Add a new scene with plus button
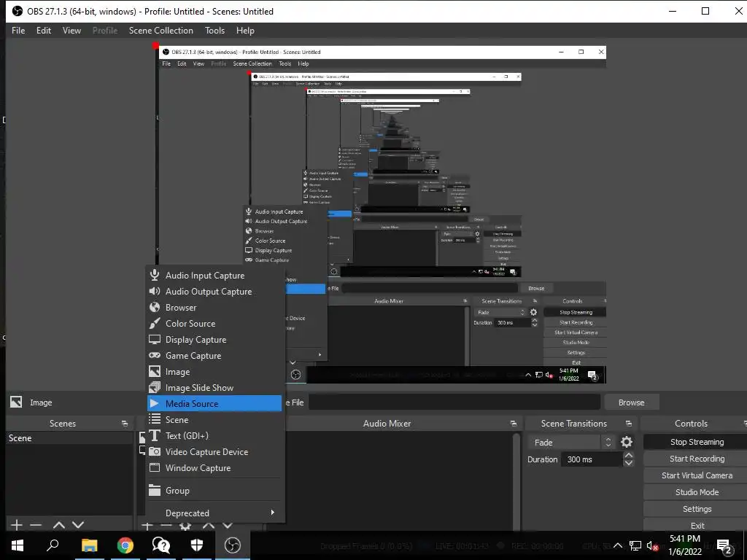Image resolution: width=747 pixels, height=560 pixels. (17, 525)
